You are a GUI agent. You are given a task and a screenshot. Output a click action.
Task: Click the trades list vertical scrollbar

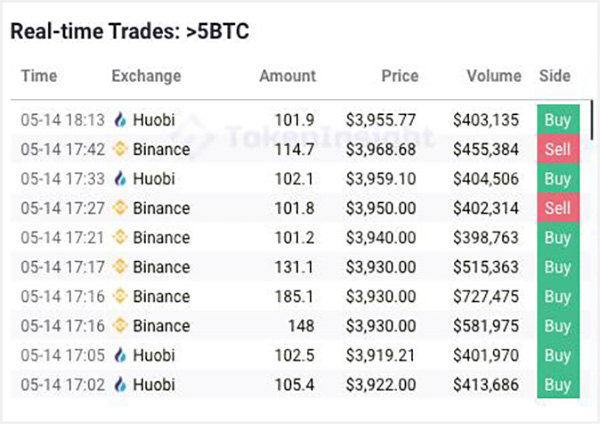pyautogui.click(x=592, y=120)
